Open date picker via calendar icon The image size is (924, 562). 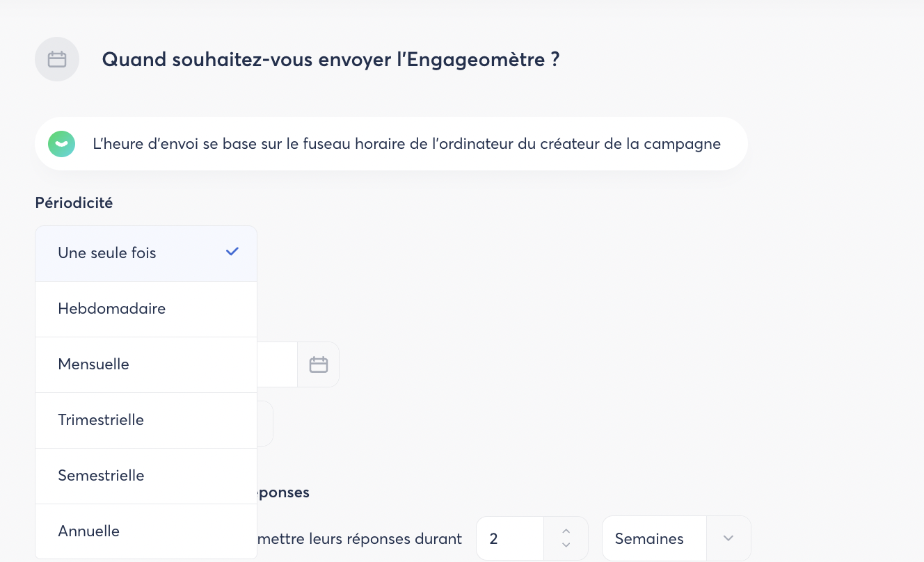tap(319, 364)
